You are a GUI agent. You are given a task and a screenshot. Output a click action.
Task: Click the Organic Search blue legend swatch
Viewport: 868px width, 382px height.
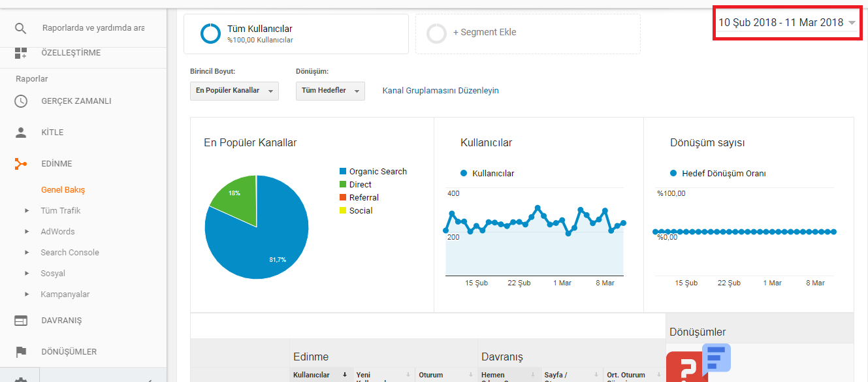[x=342, y=172]
